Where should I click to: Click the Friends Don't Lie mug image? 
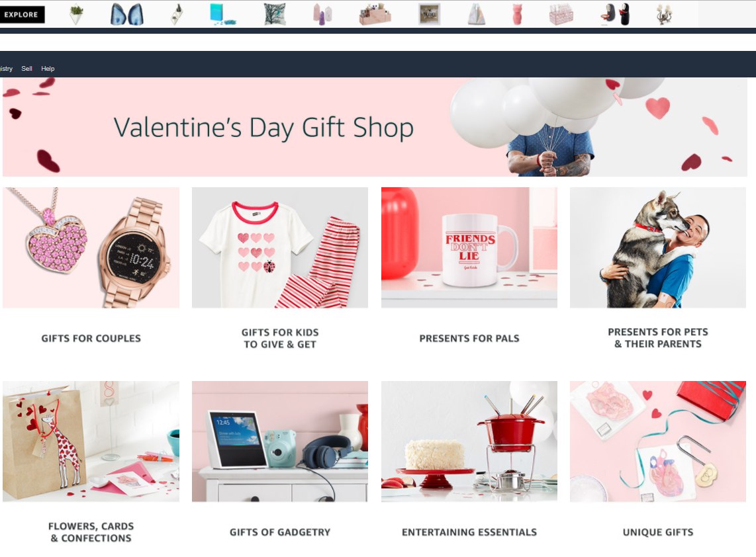point(469,247)
